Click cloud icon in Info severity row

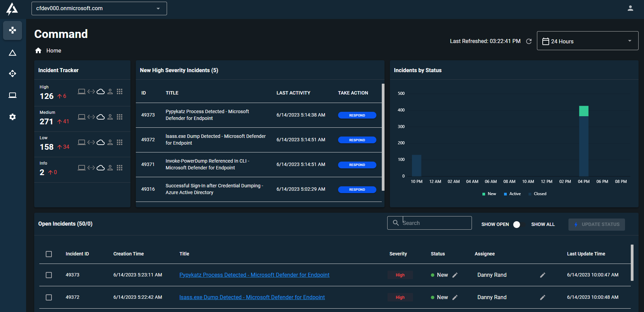[x=101, y=168]
